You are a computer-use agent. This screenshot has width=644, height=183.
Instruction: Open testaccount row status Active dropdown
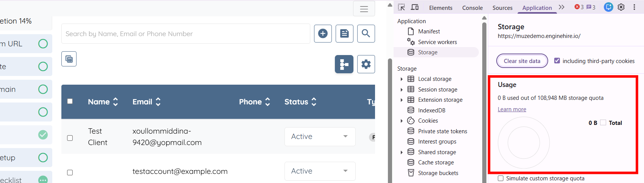pyautogui.click(x=320, y=171)
